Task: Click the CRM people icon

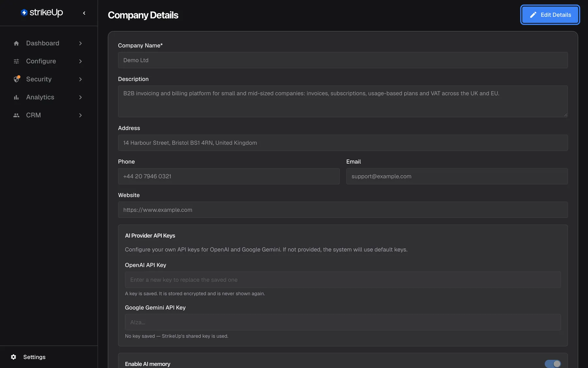Action: tap(16, 115)
